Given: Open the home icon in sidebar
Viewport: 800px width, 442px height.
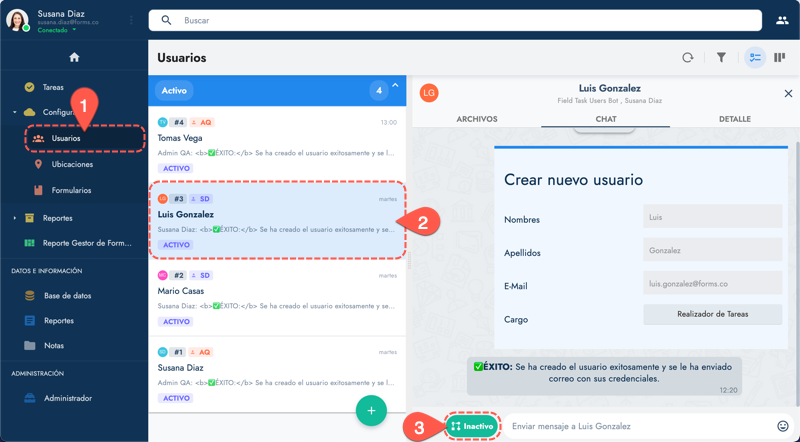Looking at the screenshot, I should [74, 57].
